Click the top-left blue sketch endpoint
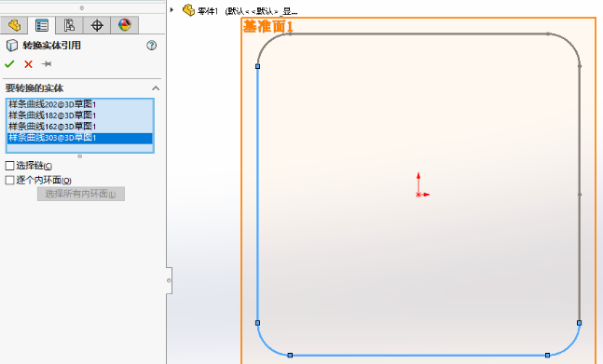This screenshot has width=603, height=364. click(257, 66)
